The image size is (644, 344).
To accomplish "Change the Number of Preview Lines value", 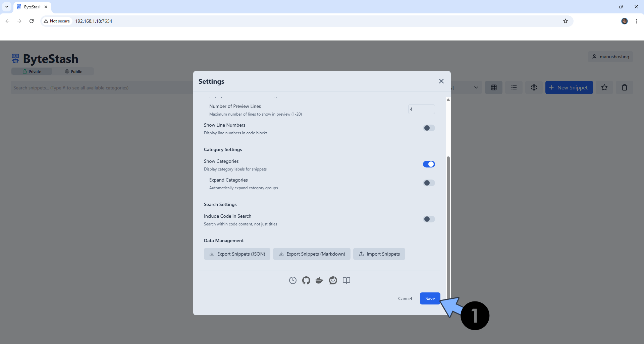I will (421, 109).
